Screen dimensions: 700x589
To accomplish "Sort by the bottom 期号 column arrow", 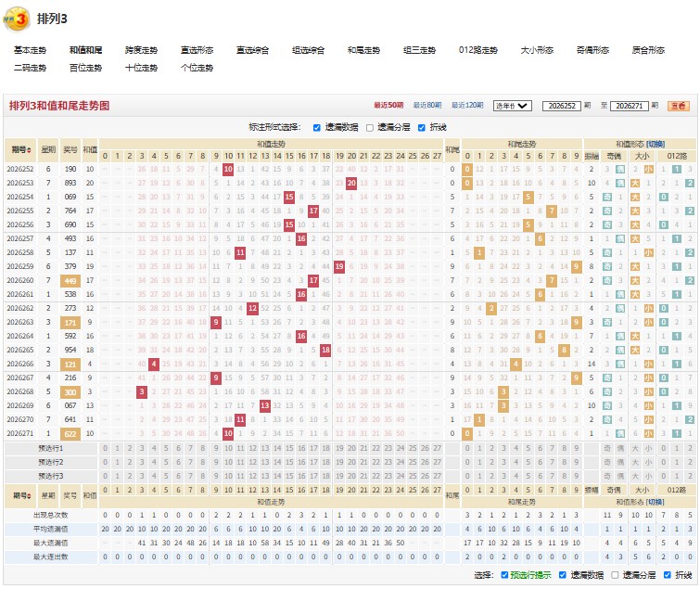I will [x=29, y=496].
